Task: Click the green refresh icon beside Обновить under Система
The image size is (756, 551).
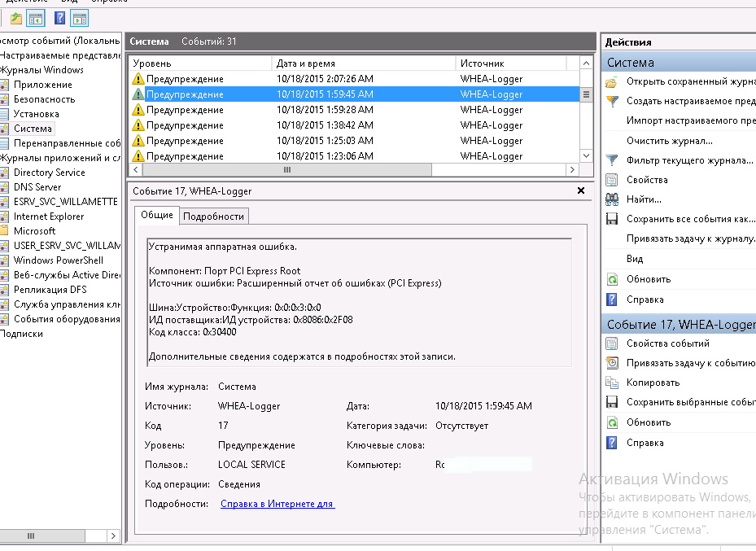Action: click(612, 279)
